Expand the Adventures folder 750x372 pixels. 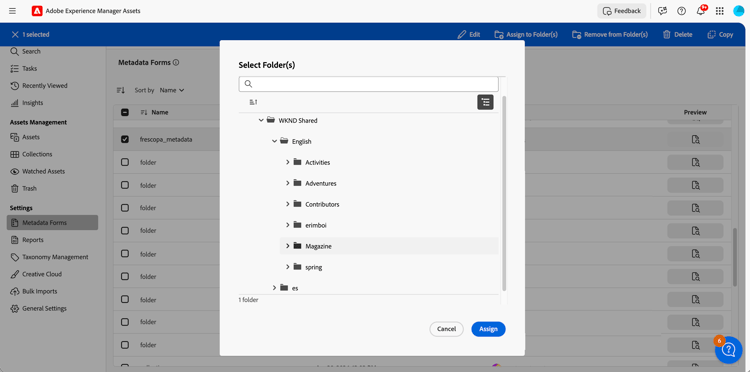(x=288, y=183)
